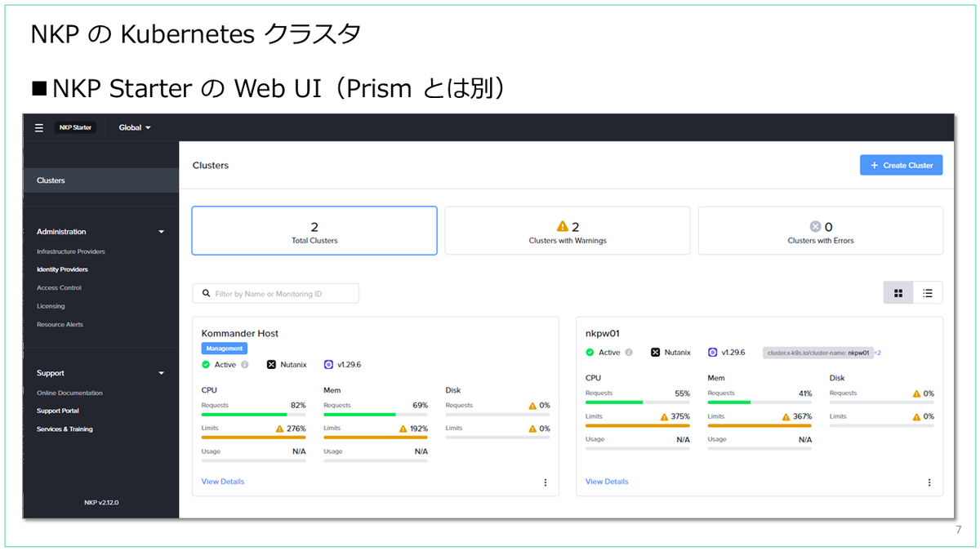
Task: Switch cluster display to grid view
Action: click(898, 292)
